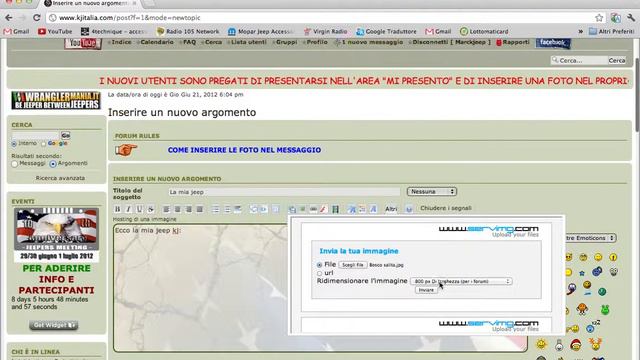
Task: Click the Italic formatting icon
Action: click(x=128, y=209)
